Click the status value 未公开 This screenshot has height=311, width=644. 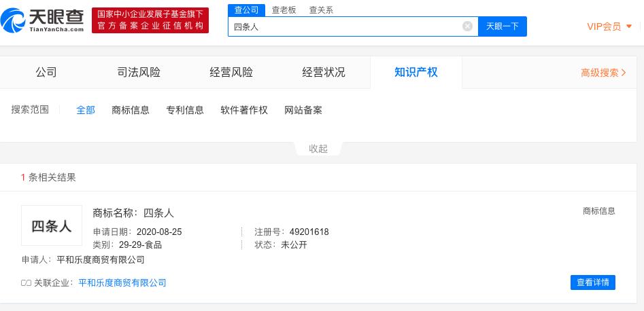point(294,245)
